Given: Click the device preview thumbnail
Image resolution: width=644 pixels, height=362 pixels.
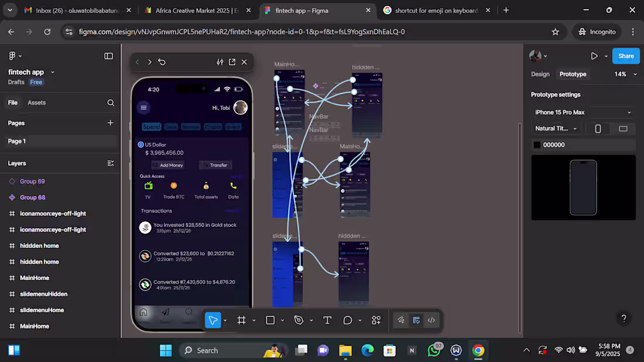Looking at the screenshot, I should (583, 188).
